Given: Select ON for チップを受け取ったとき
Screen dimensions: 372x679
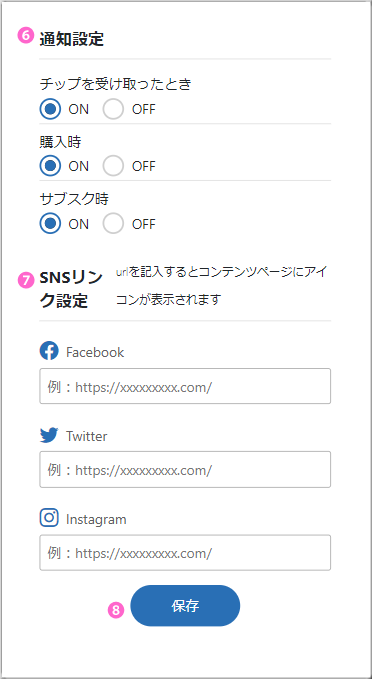Looking at the screenshot, I should [x=50, y=109].
